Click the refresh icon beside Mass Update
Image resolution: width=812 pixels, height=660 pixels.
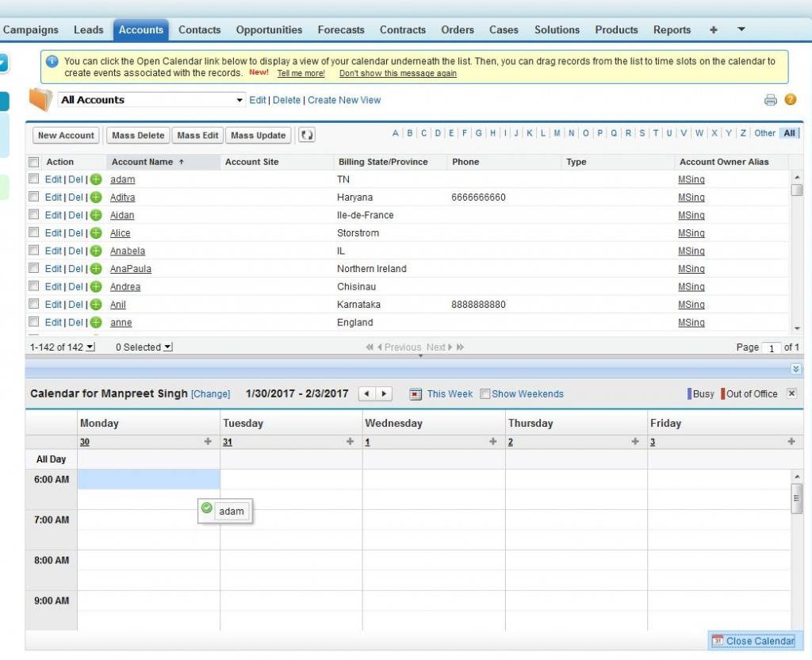(x=307, y=135)
